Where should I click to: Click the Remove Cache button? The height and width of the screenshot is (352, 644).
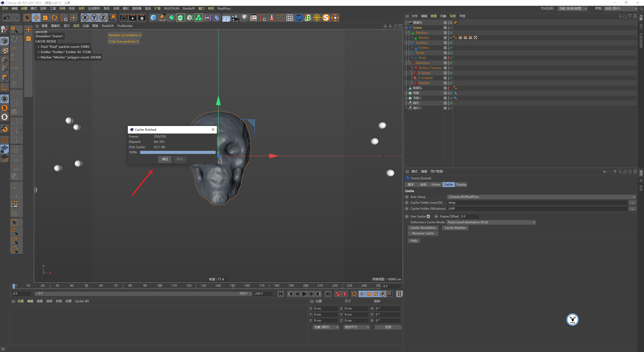(423, 233)
